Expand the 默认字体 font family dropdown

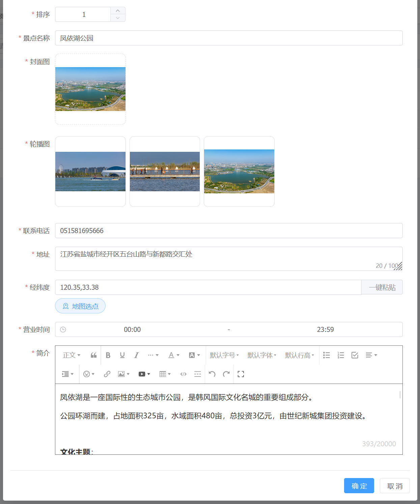262,355
